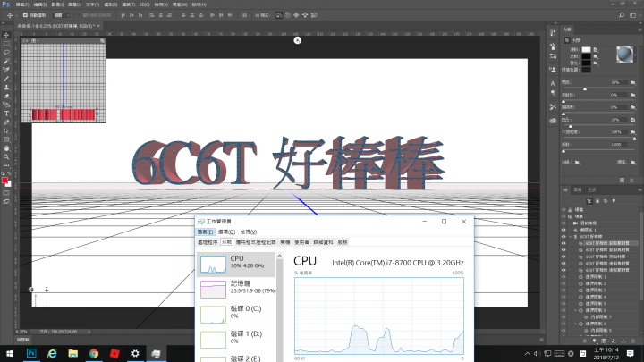Delete selected item in 3D panel
644x362 pixels.
[x=632, y=341]
